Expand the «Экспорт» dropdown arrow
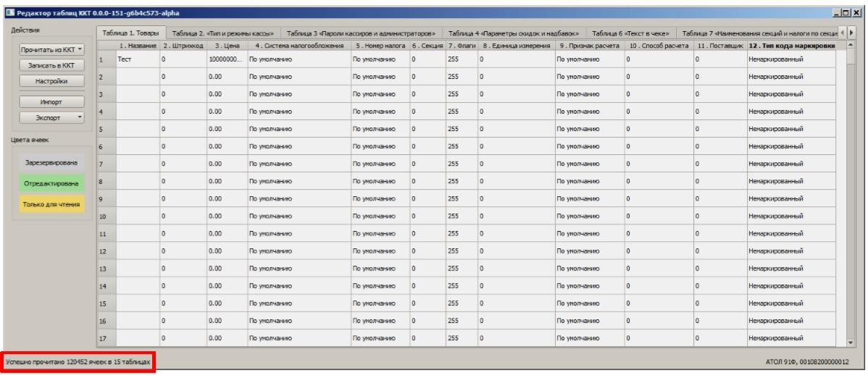The image size is (868, 375). 80,117
